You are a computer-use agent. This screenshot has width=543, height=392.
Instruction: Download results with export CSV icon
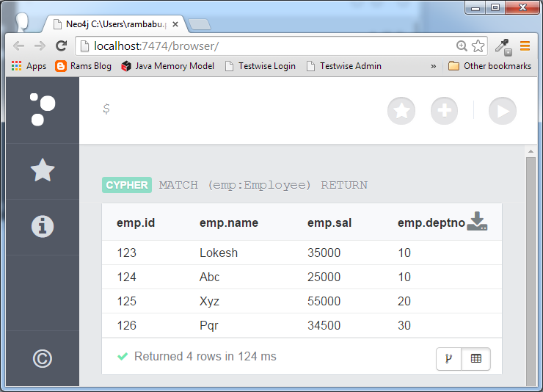477,221
